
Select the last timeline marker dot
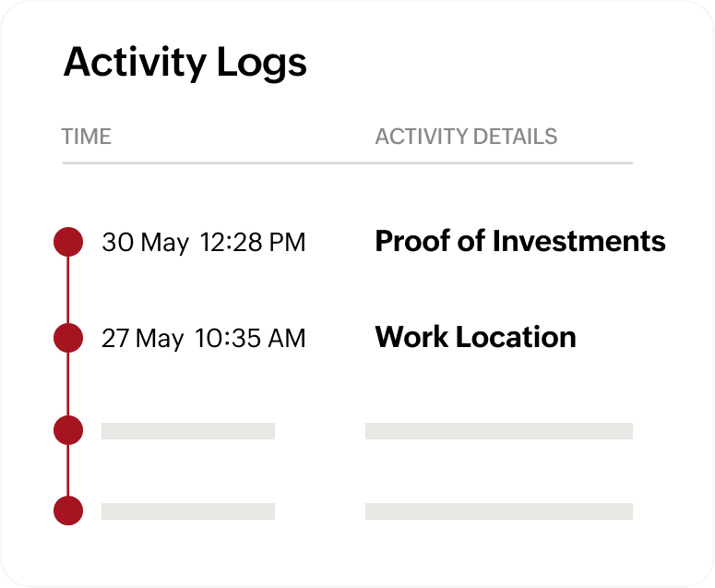[68, 510]
